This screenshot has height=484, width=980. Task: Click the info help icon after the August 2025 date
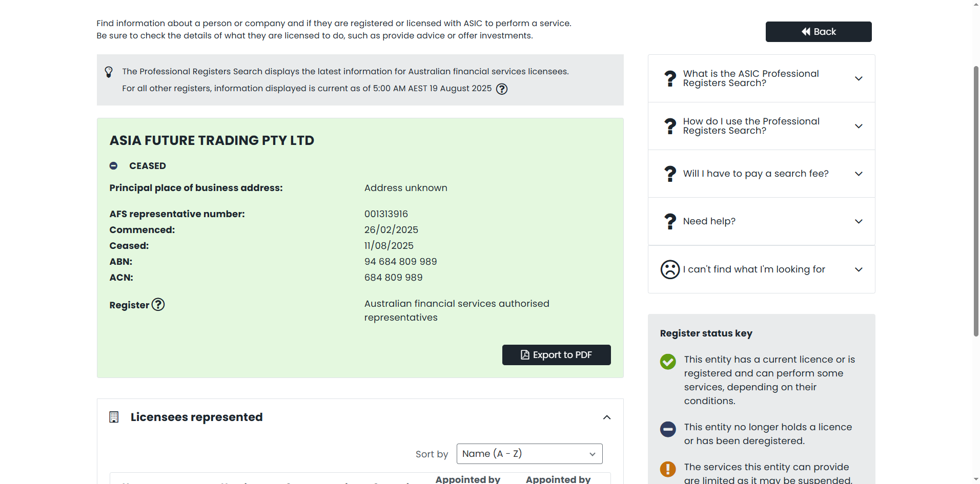coord(502,89)
